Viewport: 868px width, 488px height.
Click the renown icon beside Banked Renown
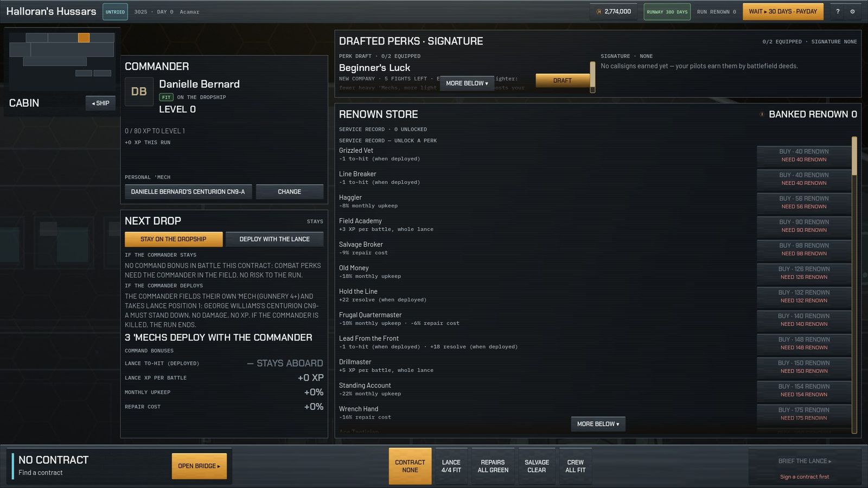762,114
